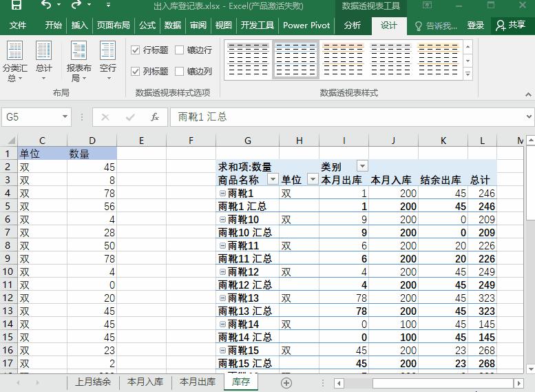Image resolution: width=535 pixels, height=392 pixels.
Task: Open the 文件 File tab
Action: (x=18, y=25)
